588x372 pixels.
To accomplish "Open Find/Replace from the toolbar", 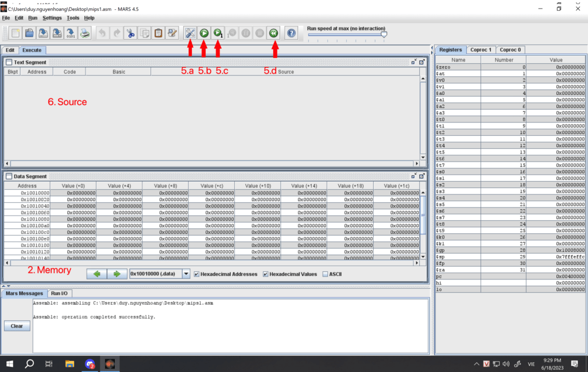I will [x=172, y=33].
